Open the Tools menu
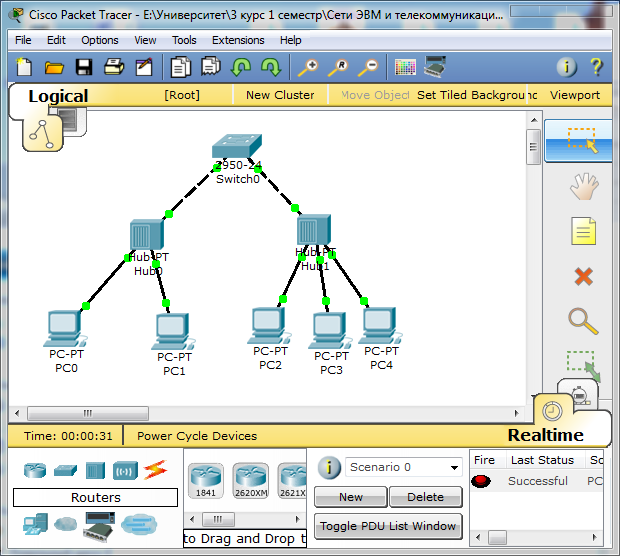Screen dimensions: 620x556 click(x=184, y=40)
